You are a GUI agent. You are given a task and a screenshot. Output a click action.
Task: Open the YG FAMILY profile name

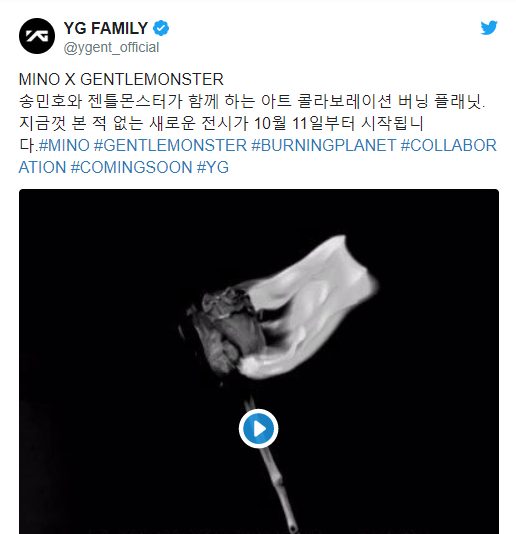point(106,28)
